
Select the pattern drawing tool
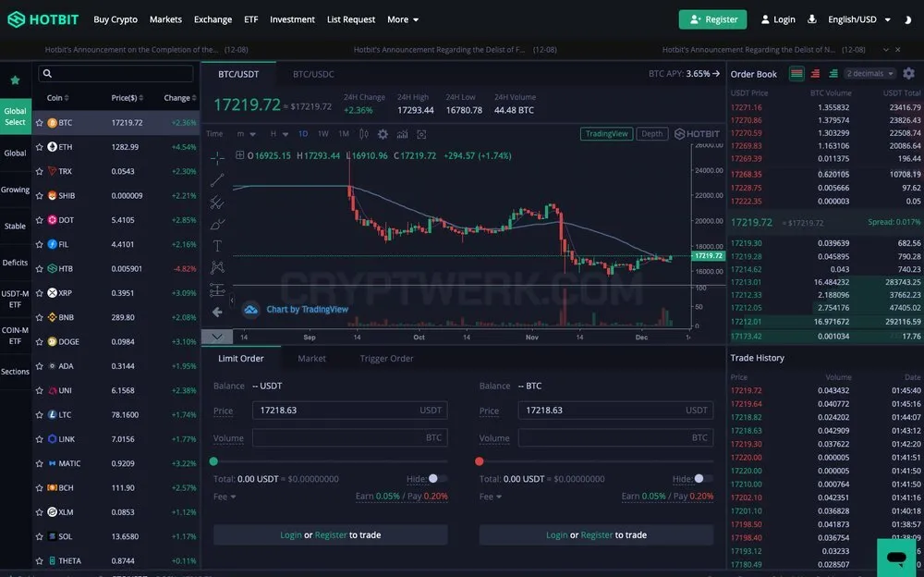click(217, 268)
